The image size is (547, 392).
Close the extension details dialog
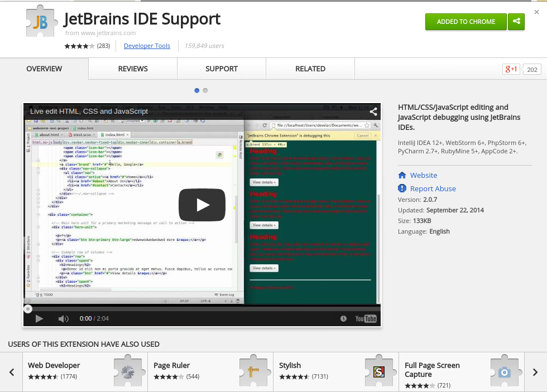click(x=536, y=12)
